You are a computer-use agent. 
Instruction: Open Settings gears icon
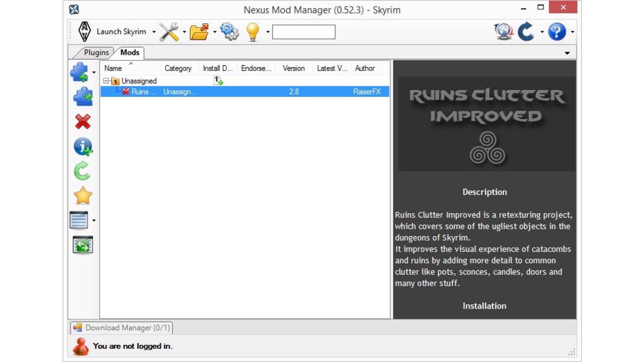point(230,32)
